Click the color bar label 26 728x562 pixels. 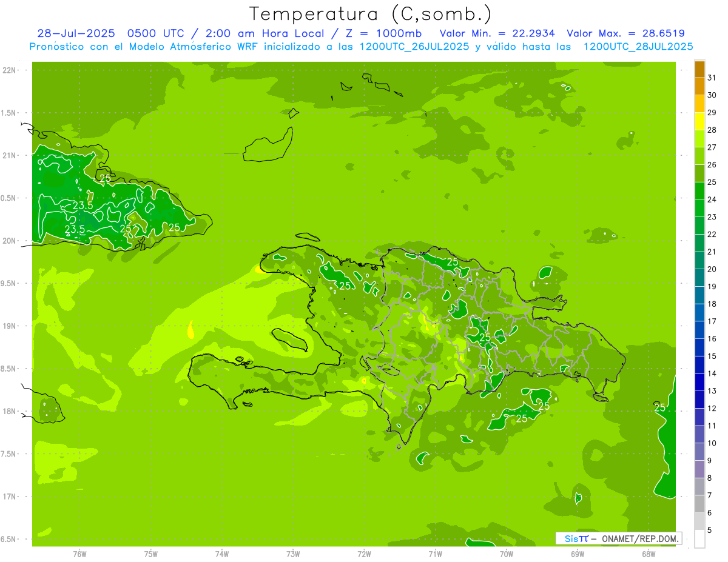click(x=712, y=165)
